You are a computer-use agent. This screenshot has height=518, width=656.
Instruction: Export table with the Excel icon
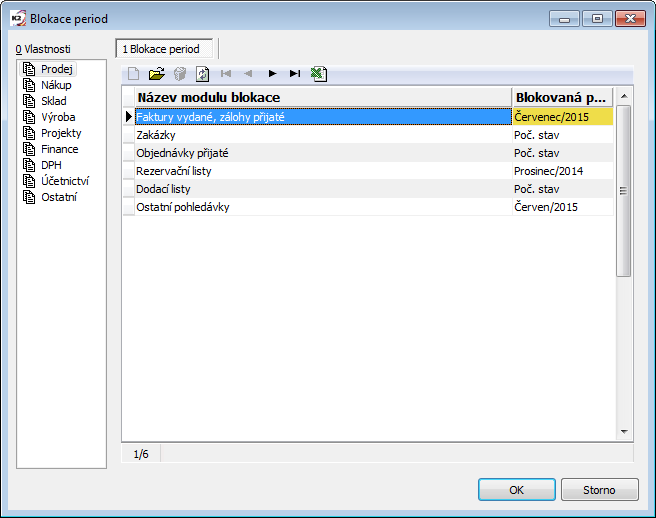(x=318, y=74)
